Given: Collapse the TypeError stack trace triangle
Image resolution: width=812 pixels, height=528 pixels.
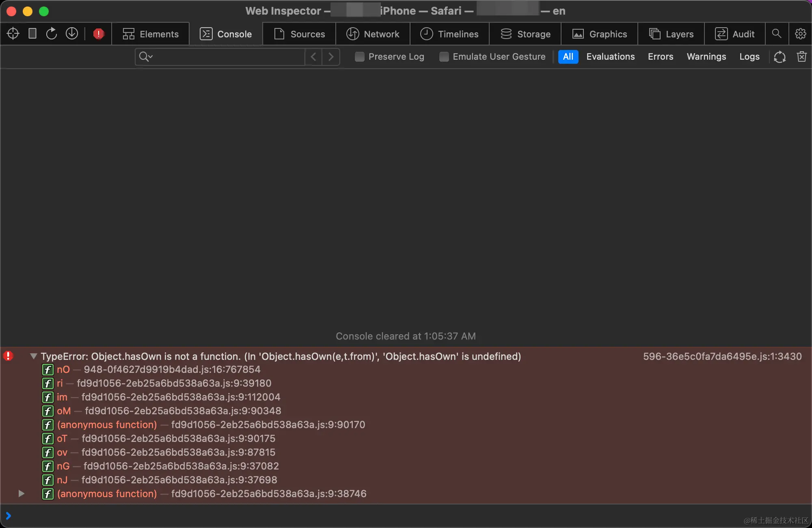Looking at the screenshot, I should point(33,356).
